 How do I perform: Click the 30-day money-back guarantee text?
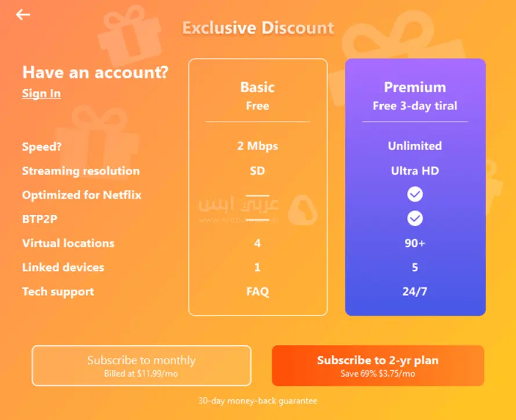pyautogui.click(x=258, y=400)
